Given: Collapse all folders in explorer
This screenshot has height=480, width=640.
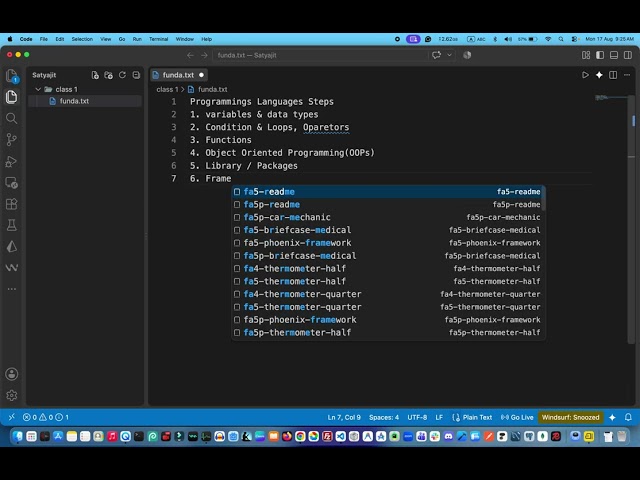Looking at the screenshot, I should [x=136, y=75].
